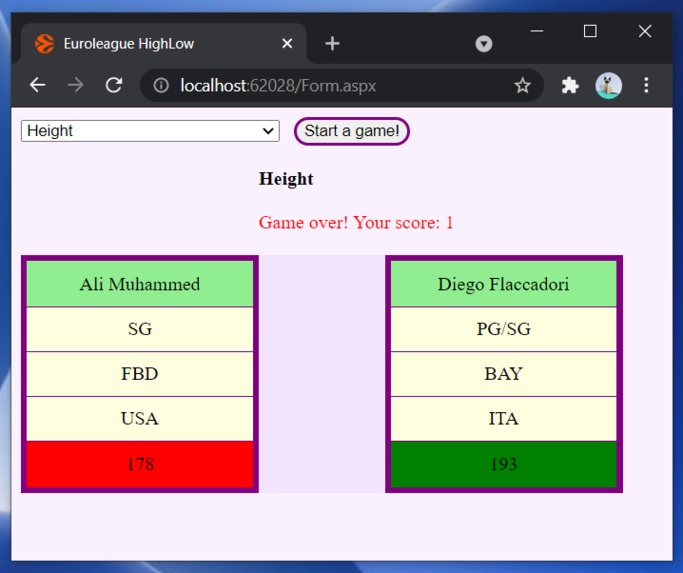Image resolution: width=683 pixels, height=573 pixels.
Task: Bookmark this page with the star icon
Action: pyautogui.click(x=522, y=85)
